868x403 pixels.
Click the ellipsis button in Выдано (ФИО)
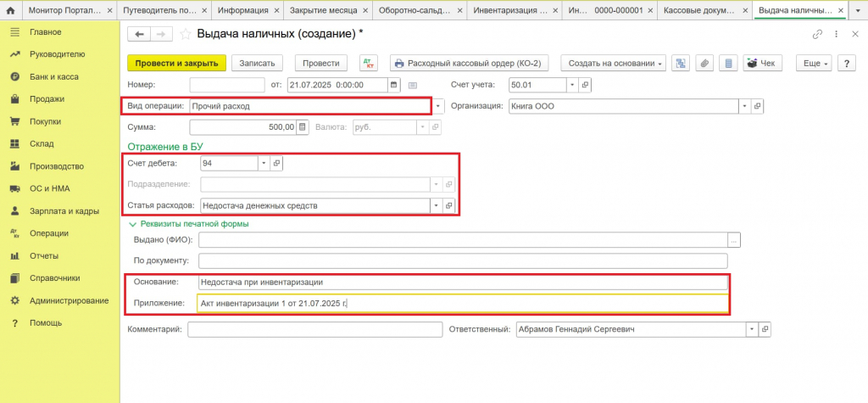(x=734, y=240)
